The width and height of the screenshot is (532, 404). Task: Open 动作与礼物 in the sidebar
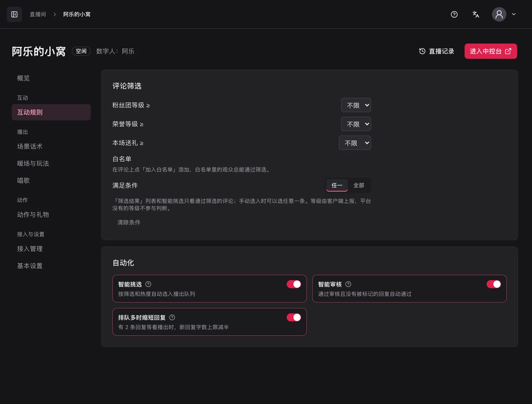(51, 215)
